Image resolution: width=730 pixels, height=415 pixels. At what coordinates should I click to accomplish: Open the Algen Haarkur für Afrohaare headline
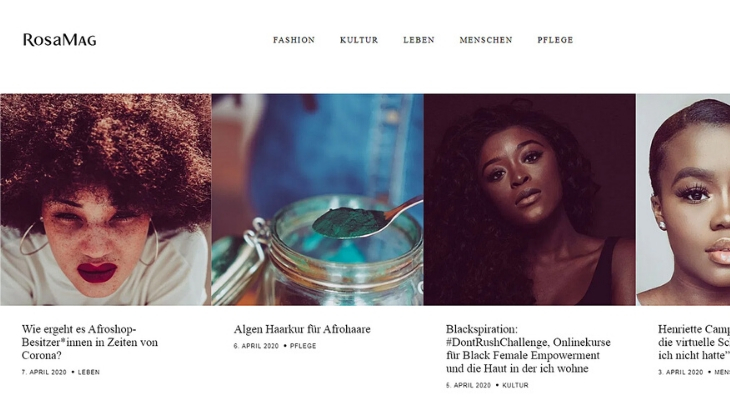pyautogui.click(x=302, y=329)
